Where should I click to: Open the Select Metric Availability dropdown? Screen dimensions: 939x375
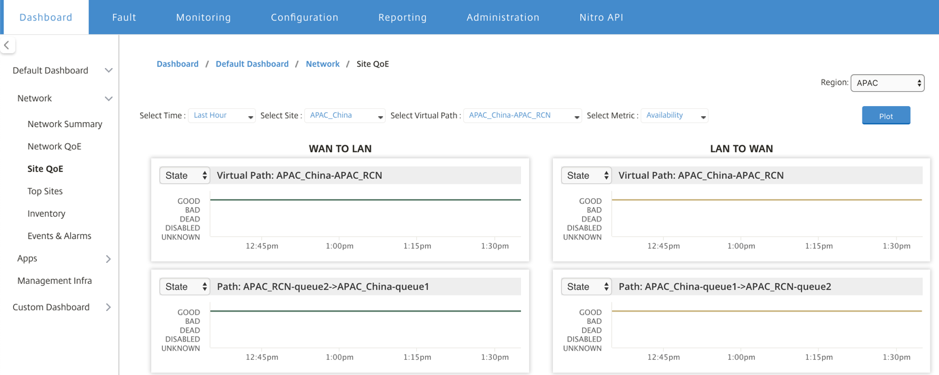point(674,116)
